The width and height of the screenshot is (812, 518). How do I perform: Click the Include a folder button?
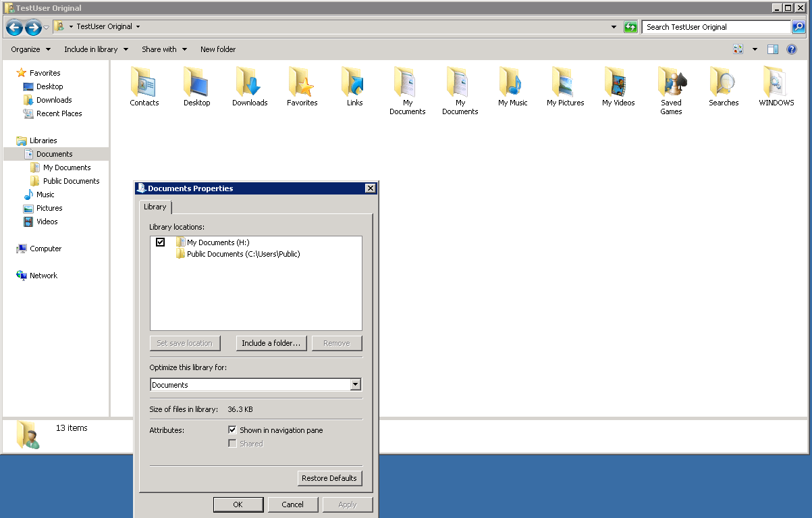tap(271, 343)
